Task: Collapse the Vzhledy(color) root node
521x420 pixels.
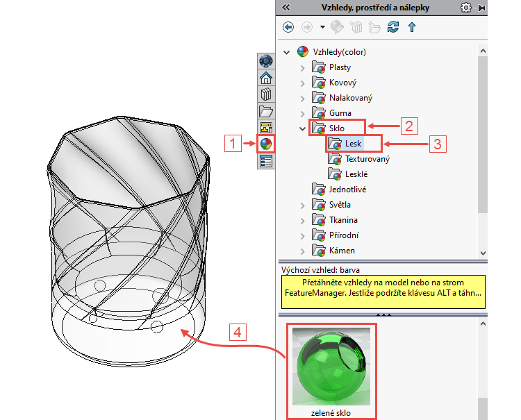Action: 286,52
